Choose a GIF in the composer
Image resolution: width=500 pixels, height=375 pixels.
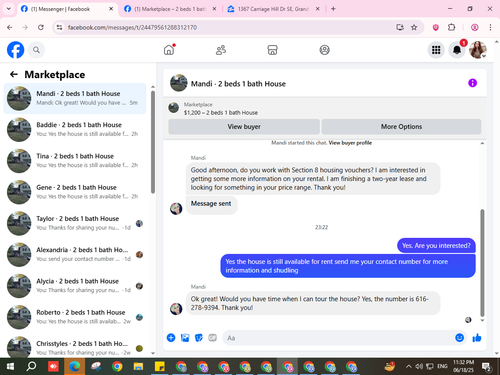tap(212, 338)
